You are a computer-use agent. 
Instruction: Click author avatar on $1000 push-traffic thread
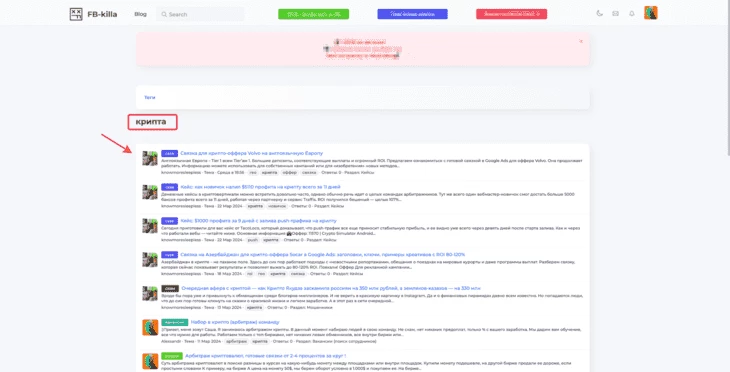(150, 226)
